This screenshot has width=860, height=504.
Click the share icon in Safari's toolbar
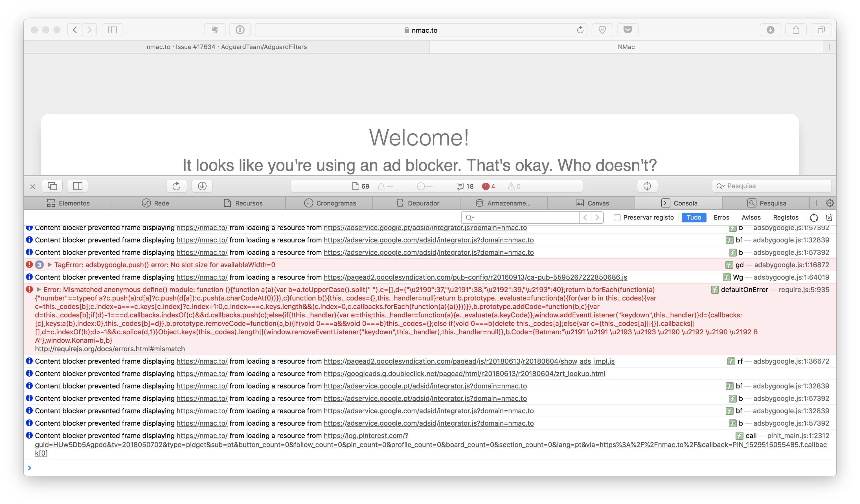[x=796, y=30]
